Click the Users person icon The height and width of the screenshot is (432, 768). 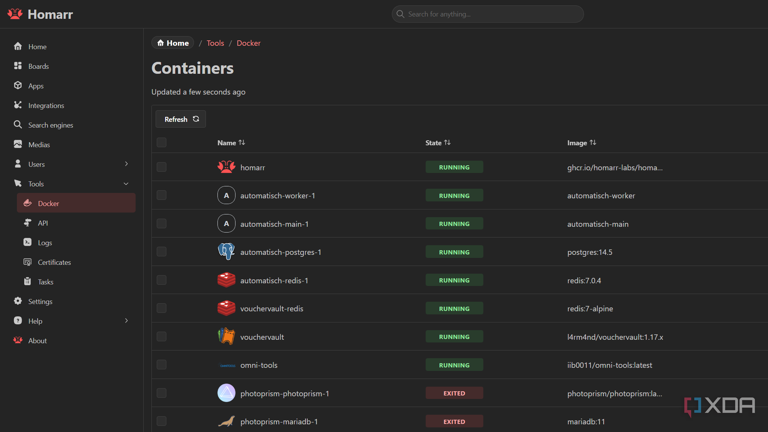[x=18, y=164]
